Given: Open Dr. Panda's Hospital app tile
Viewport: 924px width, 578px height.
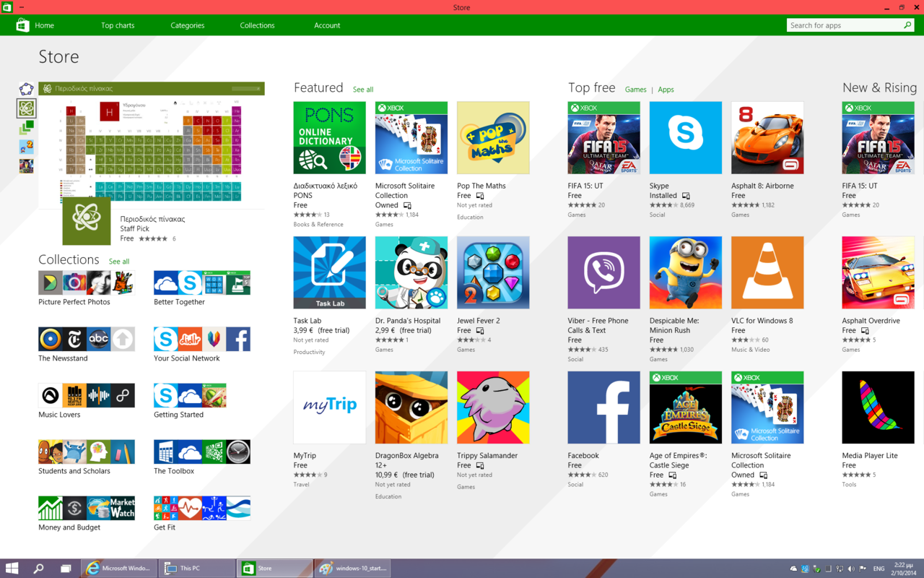Looking at the screenshot, I should tap(411, 272).
